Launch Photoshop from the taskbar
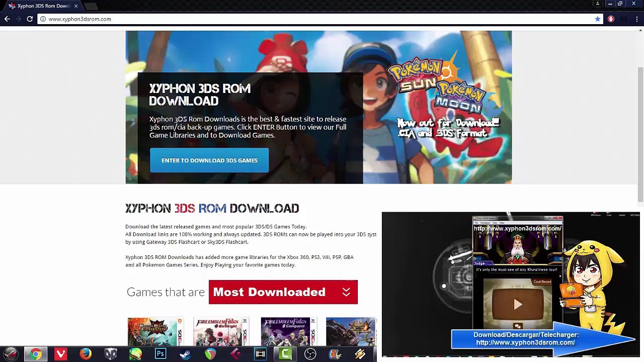 pyautogui.click(x=160, y=354)
